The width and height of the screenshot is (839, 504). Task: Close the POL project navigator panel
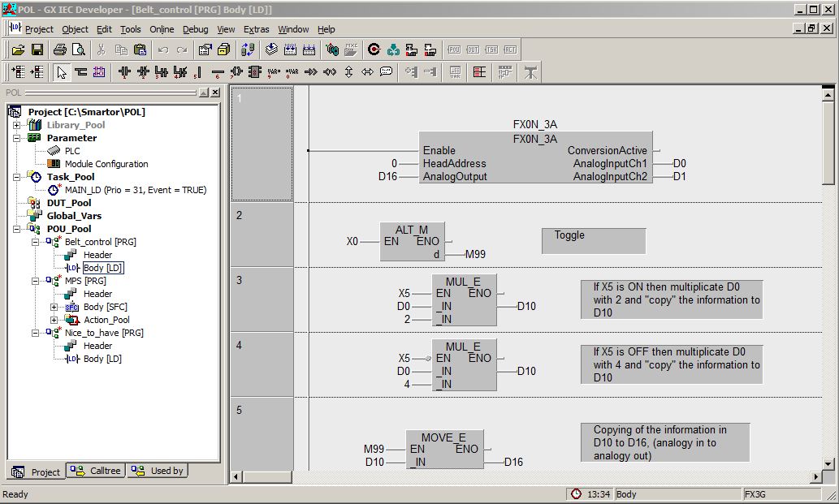coord(215,93)
